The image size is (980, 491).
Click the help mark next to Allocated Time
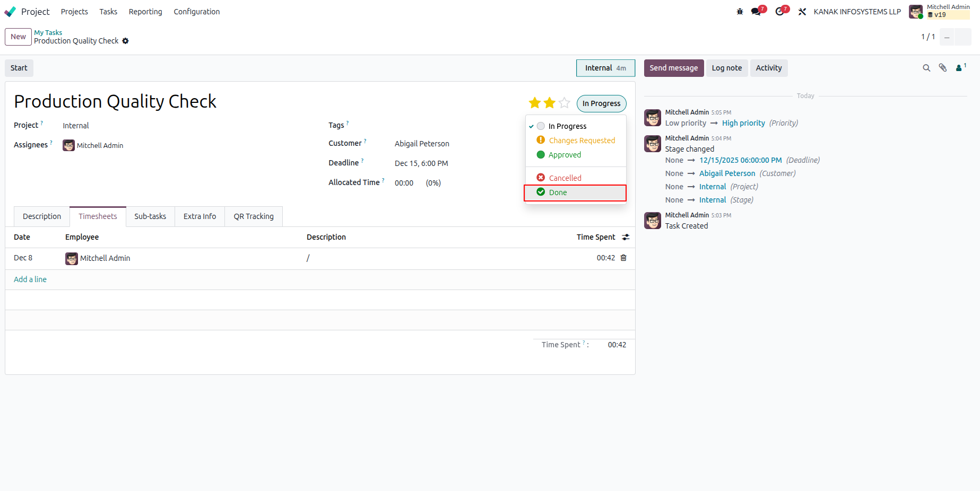pyautogui.click(x=383, y=180)
